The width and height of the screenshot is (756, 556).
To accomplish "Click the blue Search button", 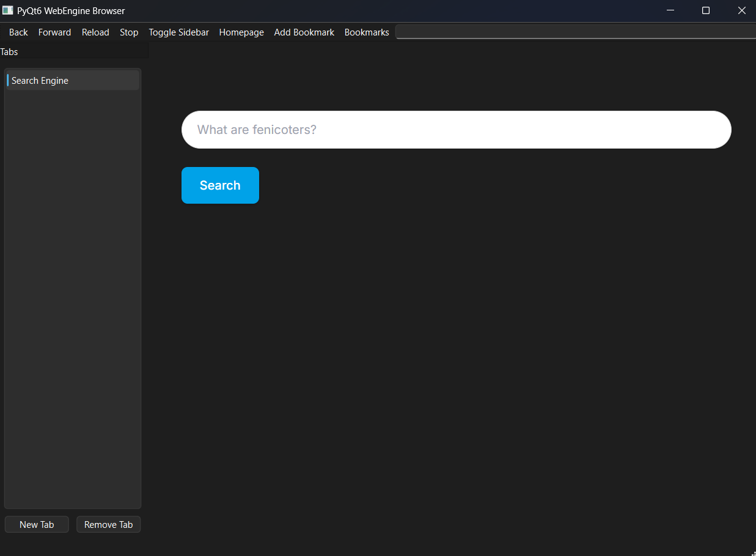I will pyautogui.click(x=220, y=185).
